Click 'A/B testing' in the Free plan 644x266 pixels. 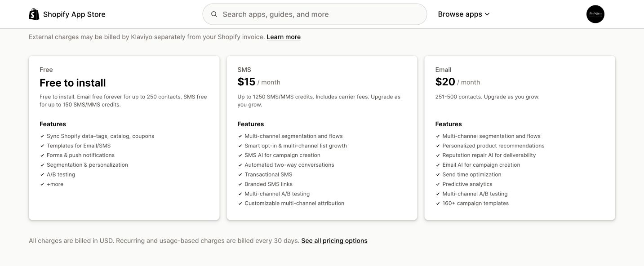pyautogui.click(x=61, y=174)
